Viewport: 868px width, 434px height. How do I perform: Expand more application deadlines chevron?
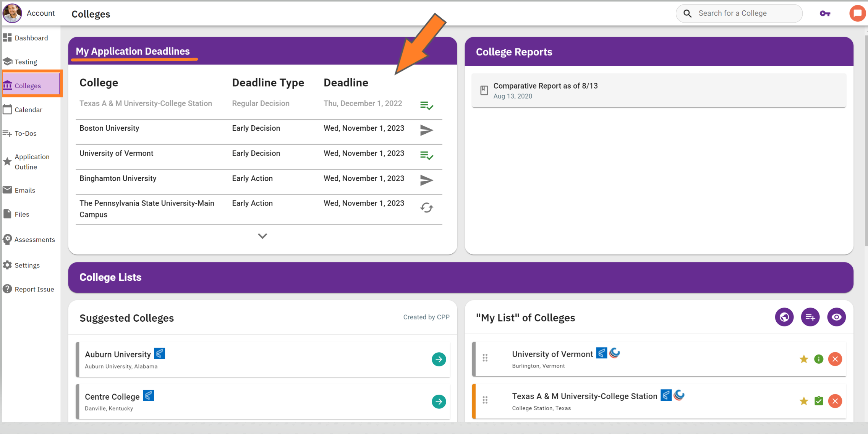(262, 236)
